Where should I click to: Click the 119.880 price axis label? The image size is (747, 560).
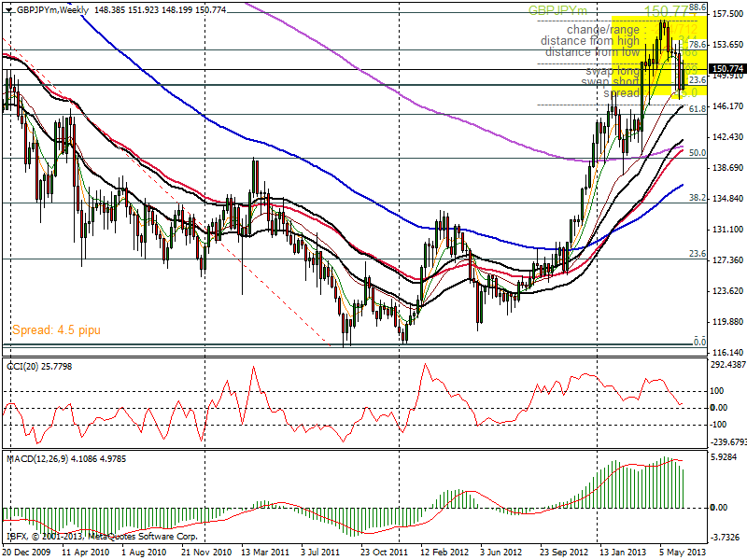[727, 322]
